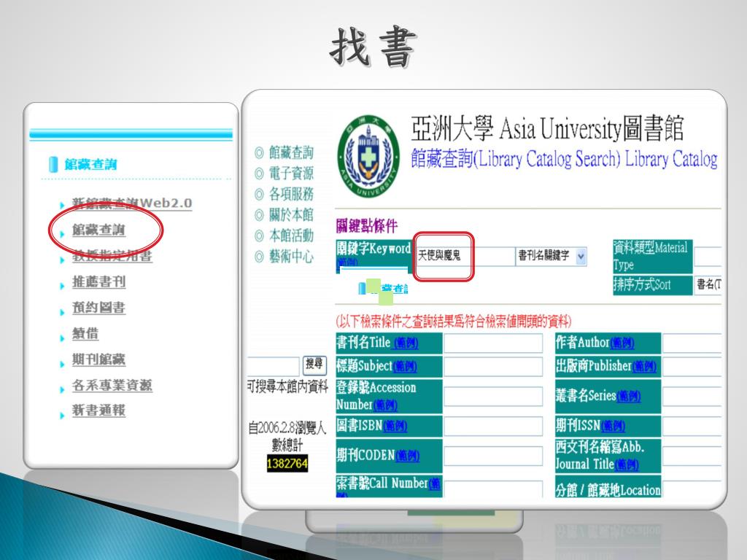This screenshot has width=747, height=560.
Task: Open 新館藏查詢Web2.0 link
Action: [x=132, y=203]
